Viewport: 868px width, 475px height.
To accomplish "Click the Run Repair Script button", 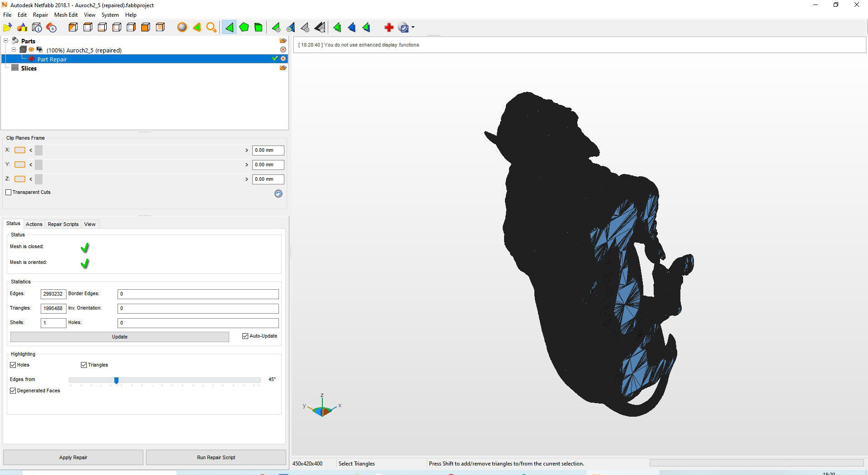I will [x=216, y=457].
